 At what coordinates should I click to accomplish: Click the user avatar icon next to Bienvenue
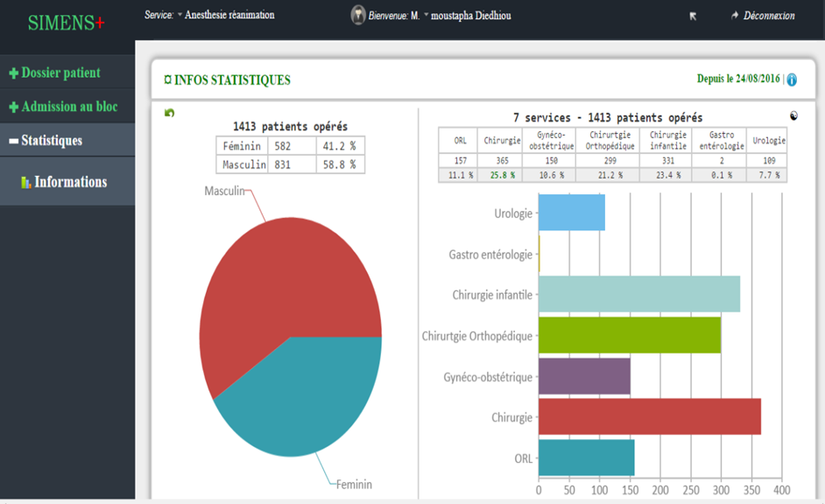tap(358, 15)
